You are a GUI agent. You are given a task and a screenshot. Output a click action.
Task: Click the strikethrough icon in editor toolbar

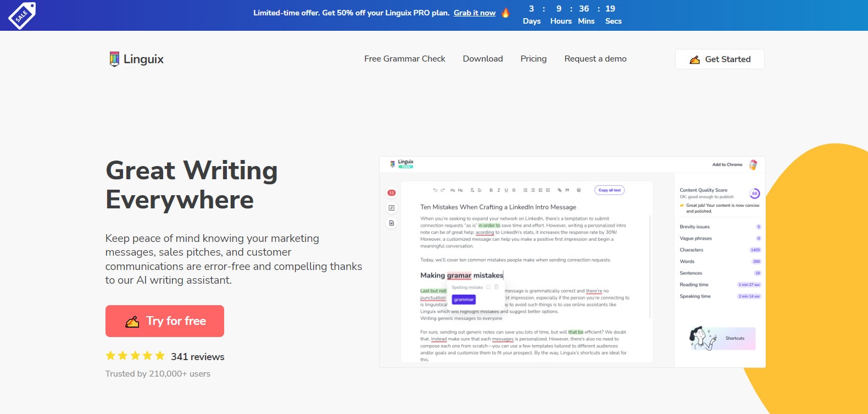(x=514, y=190)
